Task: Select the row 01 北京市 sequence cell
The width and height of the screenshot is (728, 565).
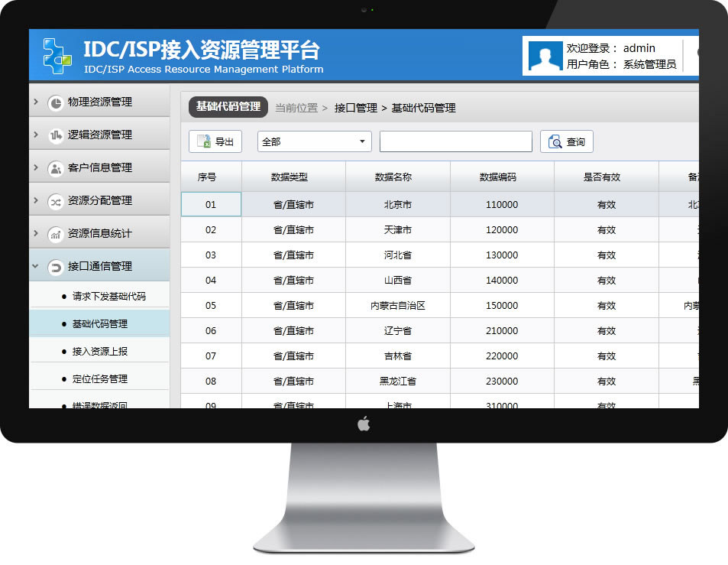Action: [211, 205]
